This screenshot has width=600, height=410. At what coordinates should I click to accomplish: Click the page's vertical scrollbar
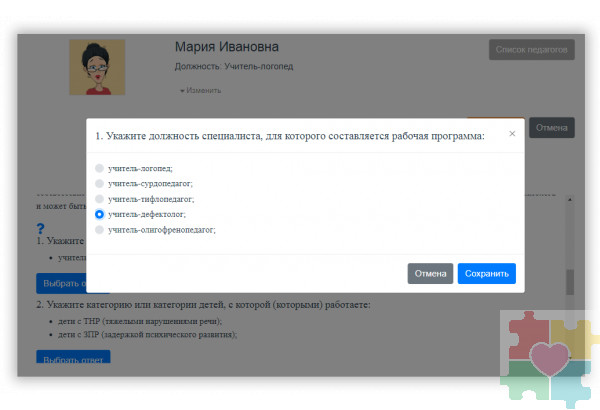tap(570, 280)
